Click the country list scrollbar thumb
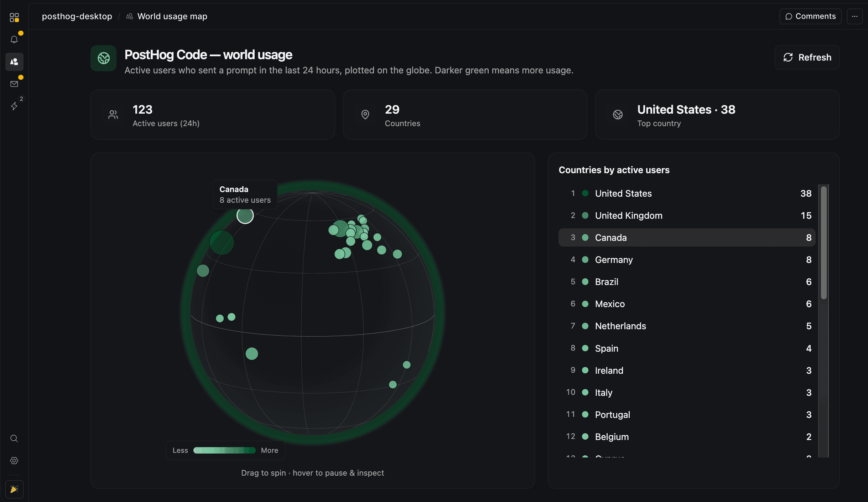Viewport: 868px width, 502px height. point(823,243)
